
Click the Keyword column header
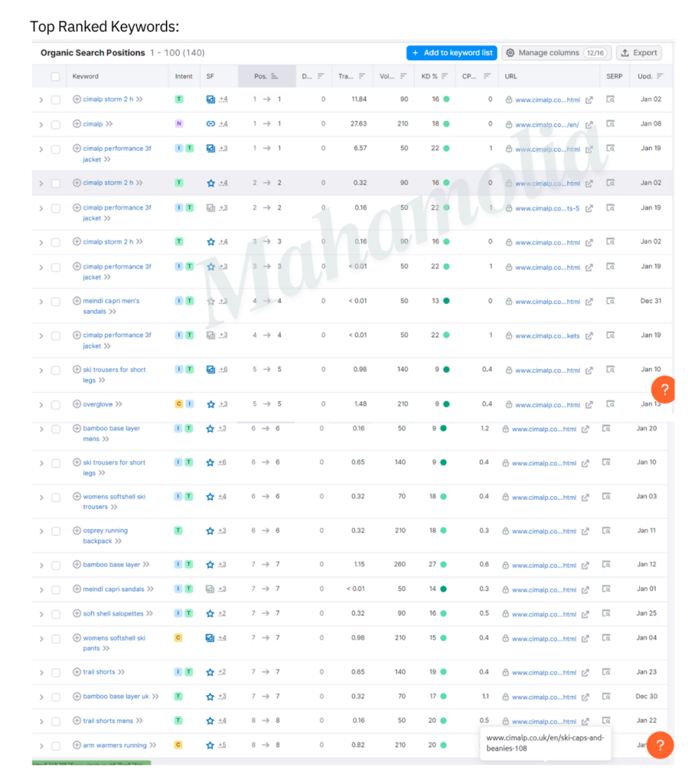point(86,77)
